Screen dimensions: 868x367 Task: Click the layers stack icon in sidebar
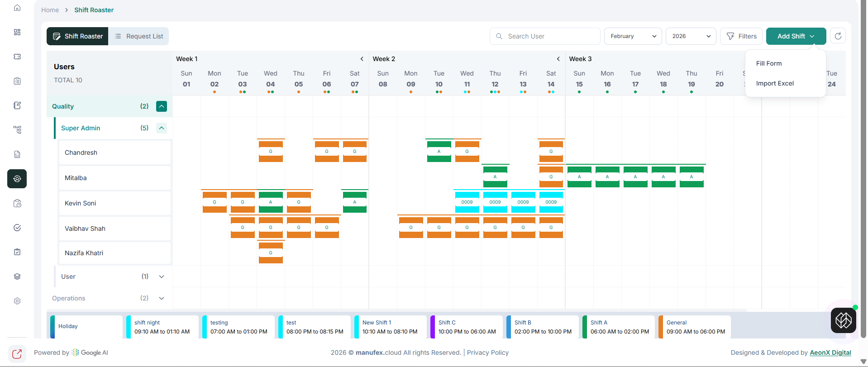17,276
